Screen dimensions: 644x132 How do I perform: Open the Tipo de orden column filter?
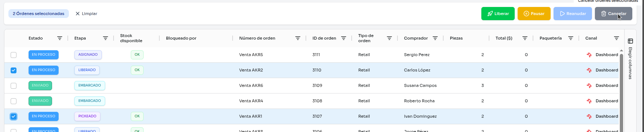(x=389, y=38)
